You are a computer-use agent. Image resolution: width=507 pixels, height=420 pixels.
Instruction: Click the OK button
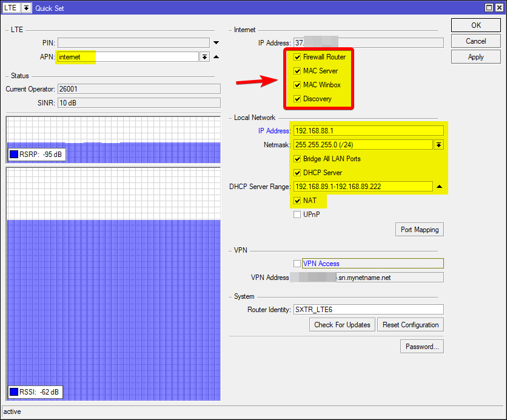[x=475, y=25]
